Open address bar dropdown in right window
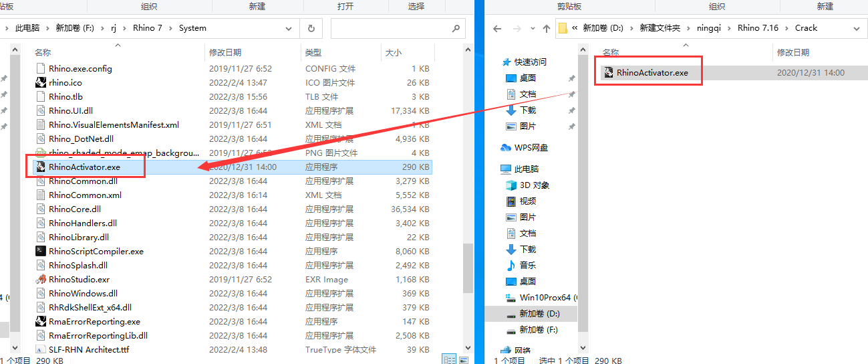 [x=857, y=28]
